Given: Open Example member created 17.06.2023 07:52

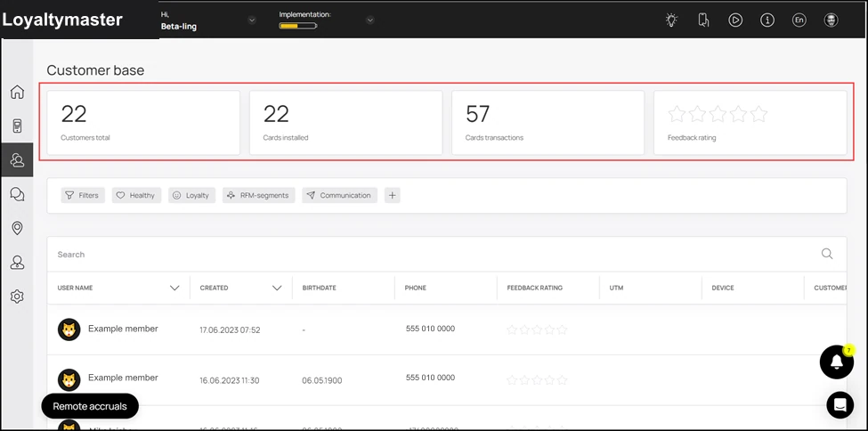Looking at the screenshot, I should [x=123, y=329].
